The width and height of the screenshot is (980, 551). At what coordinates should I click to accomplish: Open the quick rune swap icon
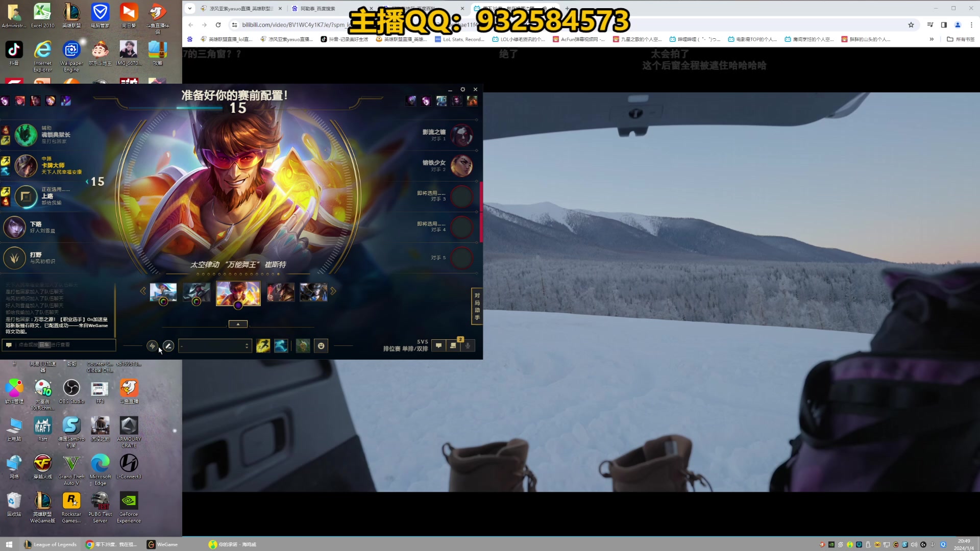click(152, 346)
